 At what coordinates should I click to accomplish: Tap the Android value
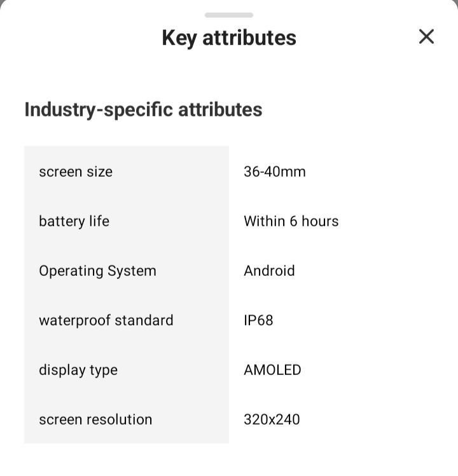pyautogui.click(x=269, y=271)
